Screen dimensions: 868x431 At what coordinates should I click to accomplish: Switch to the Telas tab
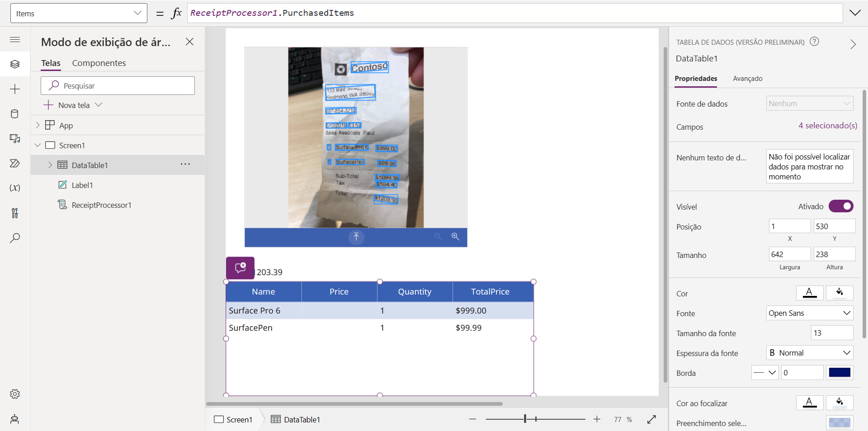point(51,63)
